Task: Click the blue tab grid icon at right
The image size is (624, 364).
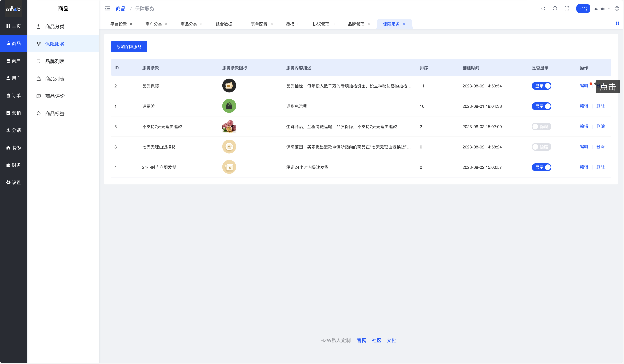Action: pyautogui.click(x=617, y=23)
